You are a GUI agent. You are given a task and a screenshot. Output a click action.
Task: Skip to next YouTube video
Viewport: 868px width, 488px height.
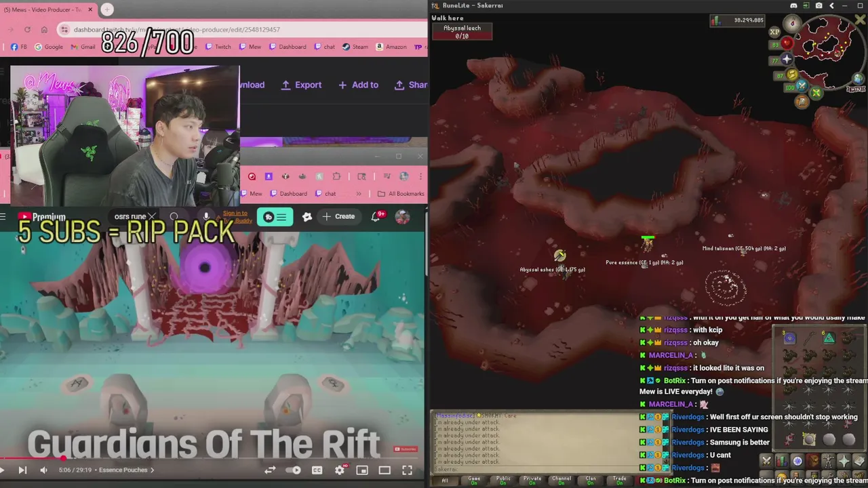(x=22, y=470)
